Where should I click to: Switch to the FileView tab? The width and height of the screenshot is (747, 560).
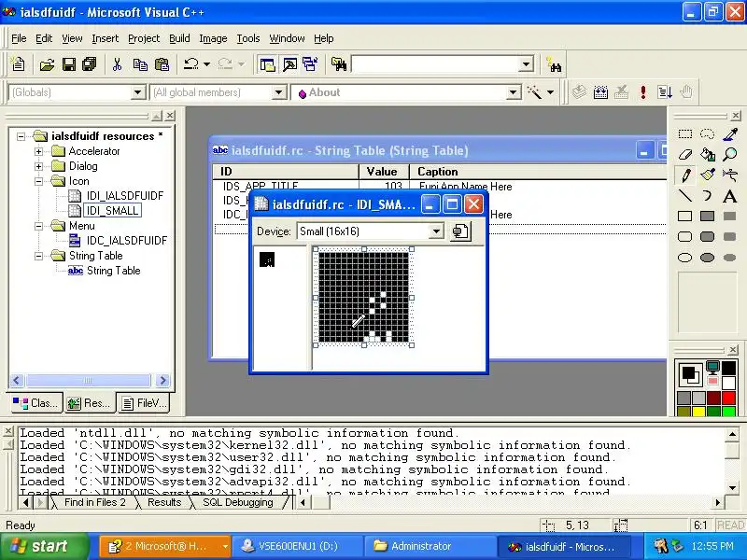pos(144,403)
